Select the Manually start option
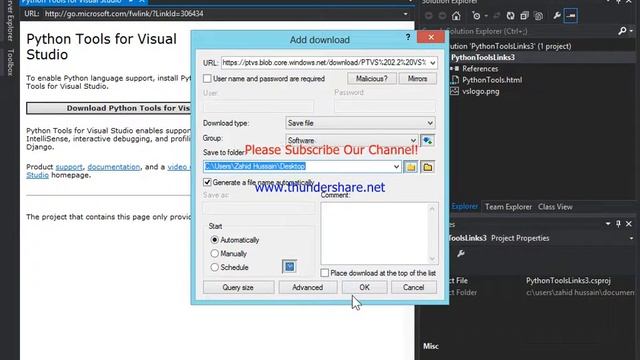Screen dimensions: 640x360 (214, 253)
